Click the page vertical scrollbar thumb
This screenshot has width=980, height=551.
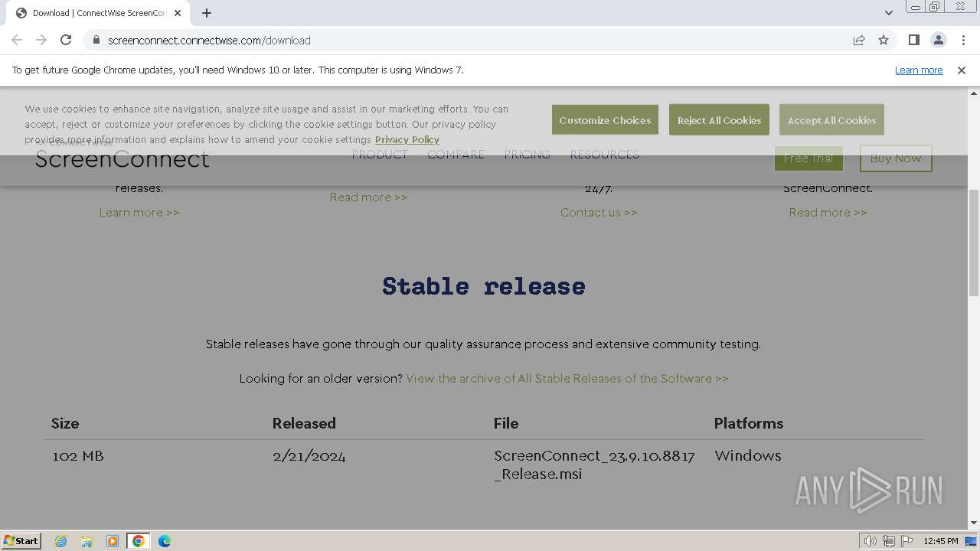974,243
